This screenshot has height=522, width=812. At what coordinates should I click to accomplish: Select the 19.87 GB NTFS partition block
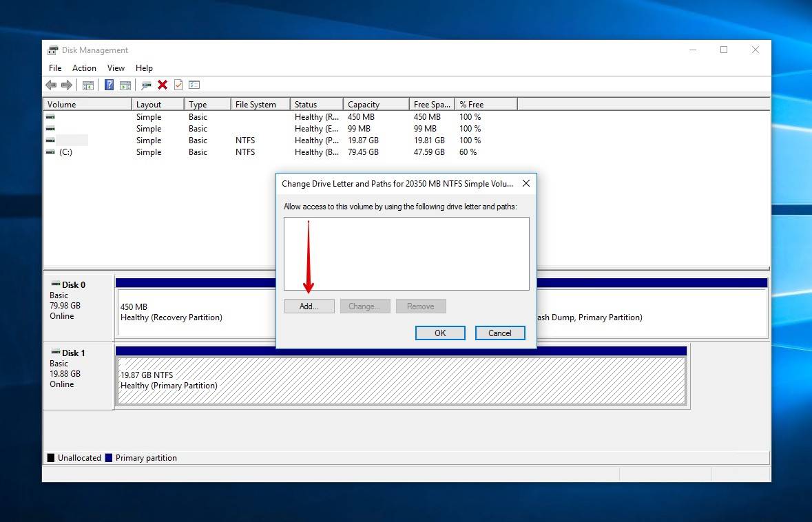[x=399, y=381]
